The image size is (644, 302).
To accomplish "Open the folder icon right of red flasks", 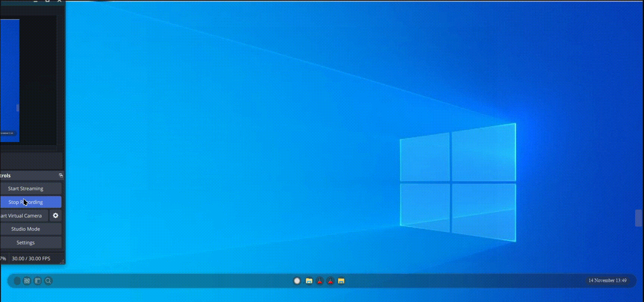I will [341, 281].
